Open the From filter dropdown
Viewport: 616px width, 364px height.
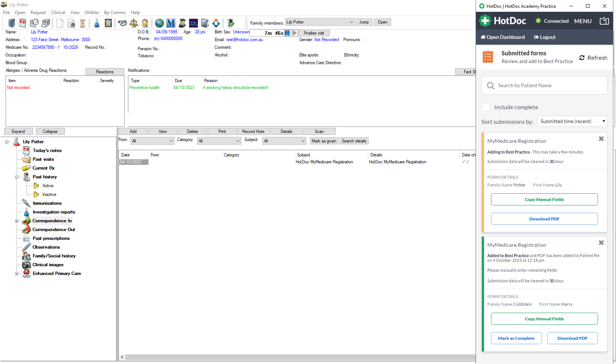(x=152, y=141)
